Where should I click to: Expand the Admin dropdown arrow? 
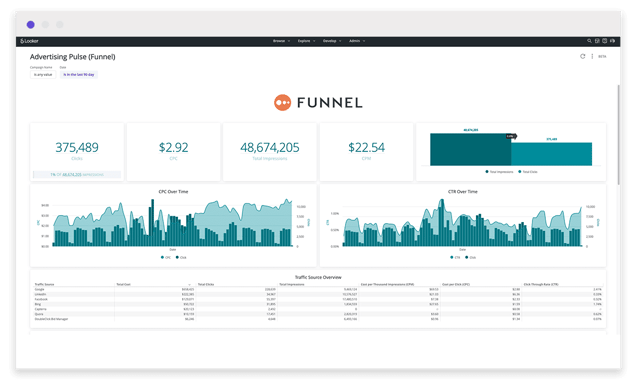pos(364,41)
